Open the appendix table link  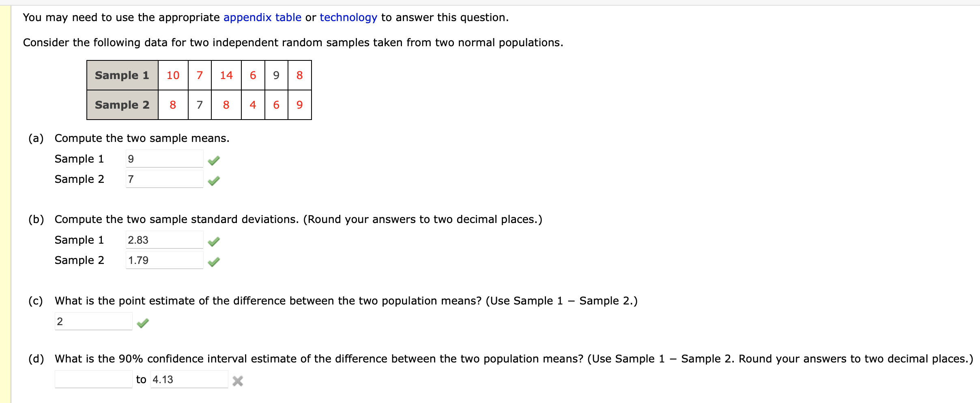pos(262,17)
